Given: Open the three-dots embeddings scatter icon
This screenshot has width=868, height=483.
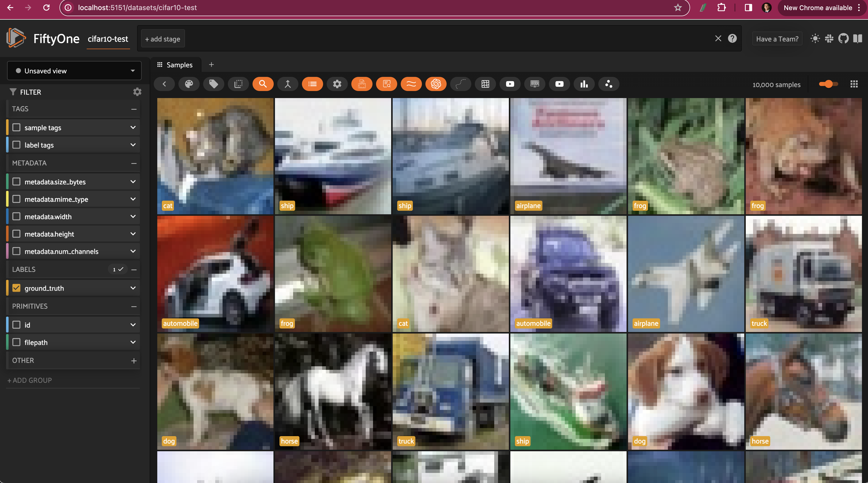Looking at the screenshot, I should [609, 84].
